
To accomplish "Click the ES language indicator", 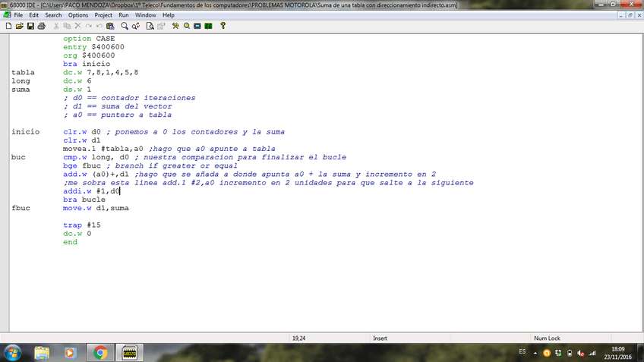I will coord(522,351).
